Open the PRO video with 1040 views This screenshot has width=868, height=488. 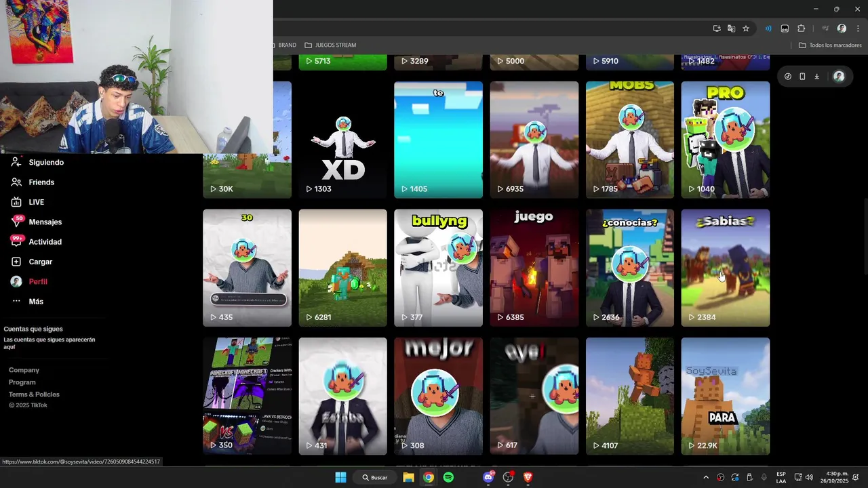click(x=726, y=140)
